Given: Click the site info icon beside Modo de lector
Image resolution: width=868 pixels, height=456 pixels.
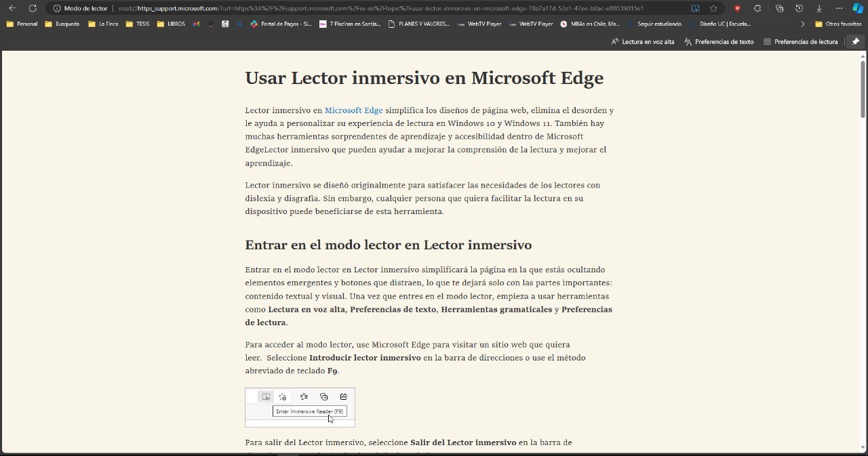Looking at the screenshot, I should 57,8.
